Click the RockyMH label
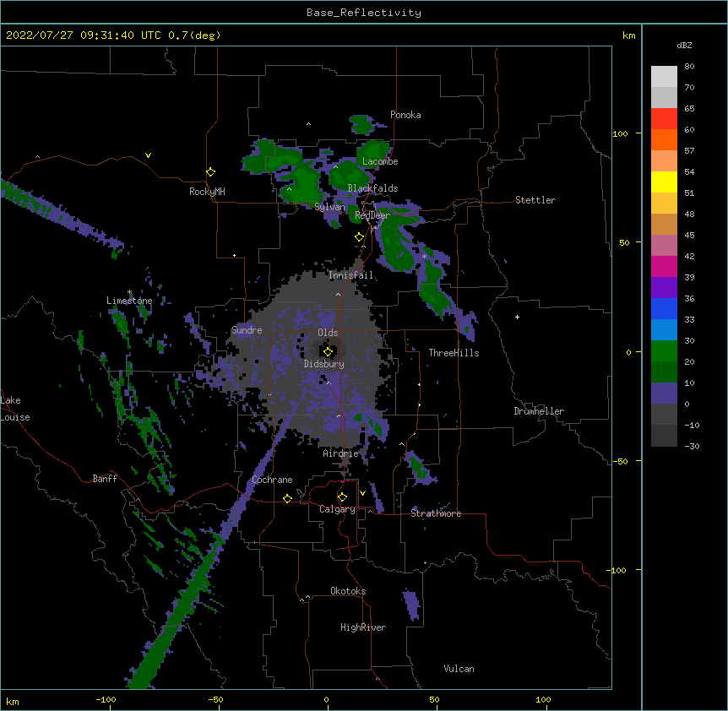 (207, 192)
